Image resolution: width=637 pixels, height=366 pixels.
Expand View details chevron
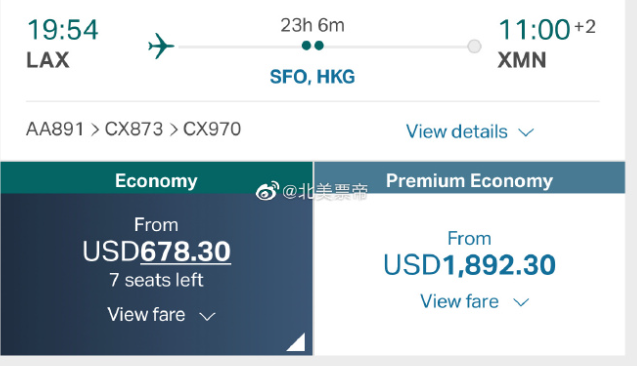[x=526, y=132]
